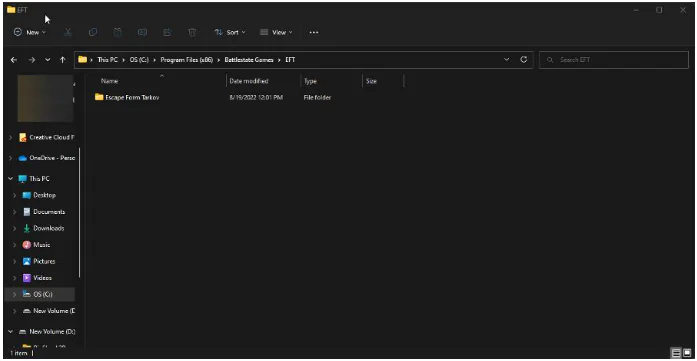
Task: Expand OS (C:) tree node
Action: [x=15, y=294]
